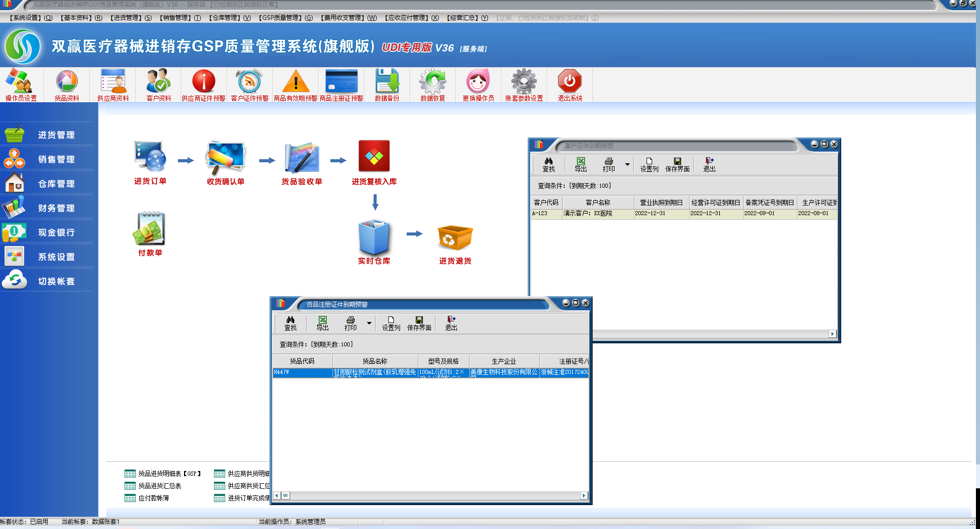This screenshot has width=980, height=529.
Task: Click 导出 in 客户证件到期报警 window
Action: tap(580, 165)
